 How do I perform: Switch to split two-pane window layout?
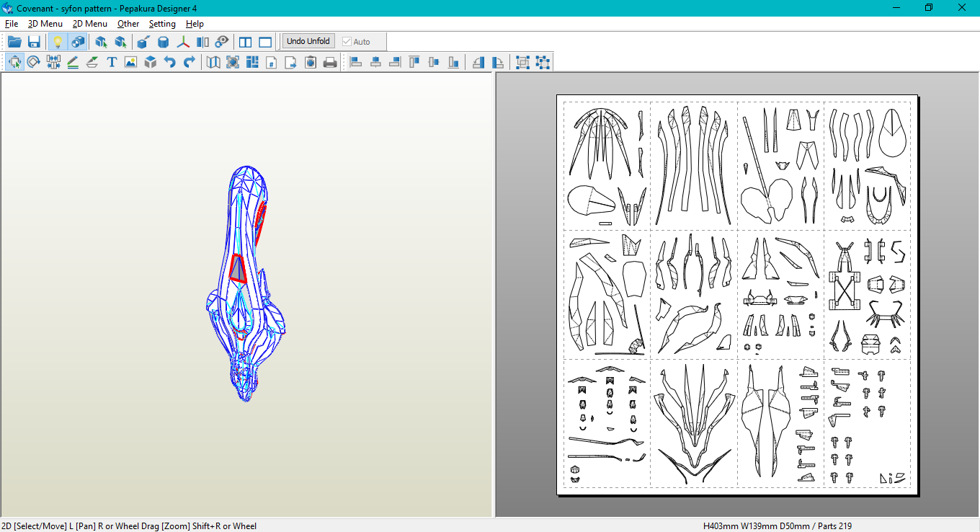coord(246,42)
